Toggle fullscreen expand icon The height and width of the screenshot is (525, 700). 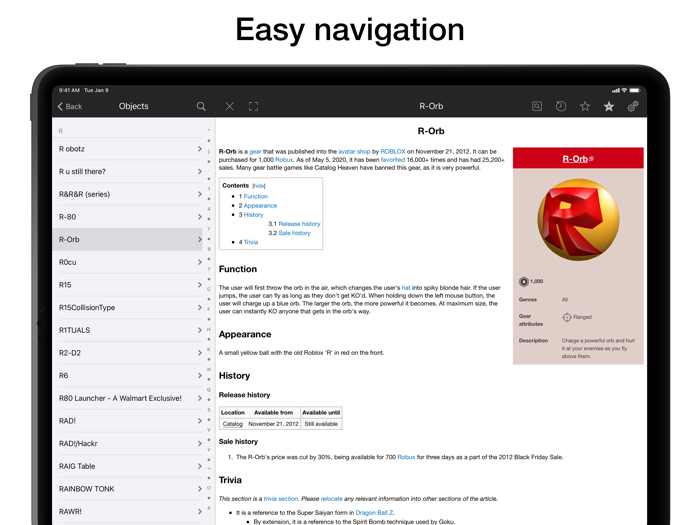(x=254, y=106)
